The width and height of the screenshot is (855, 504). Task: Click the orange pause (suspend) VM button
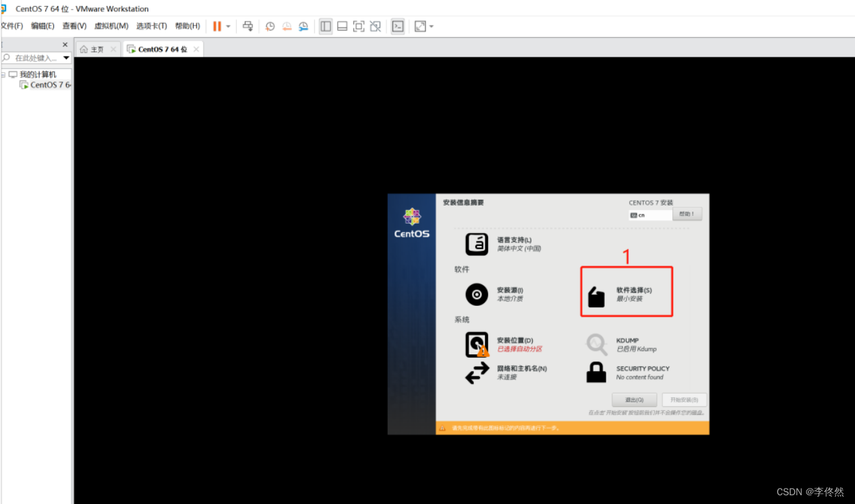click(x=217, y=26)
